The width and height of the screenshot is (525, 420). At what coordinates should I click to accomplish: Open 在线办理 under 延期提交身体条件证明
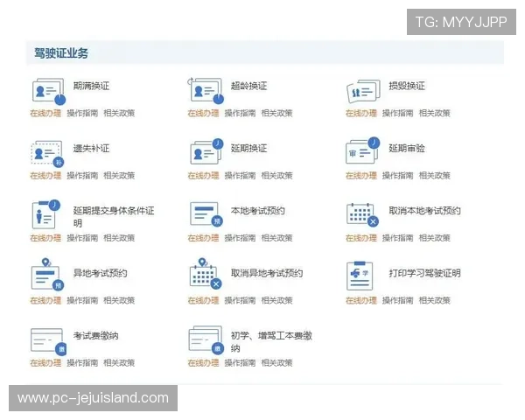45,238
